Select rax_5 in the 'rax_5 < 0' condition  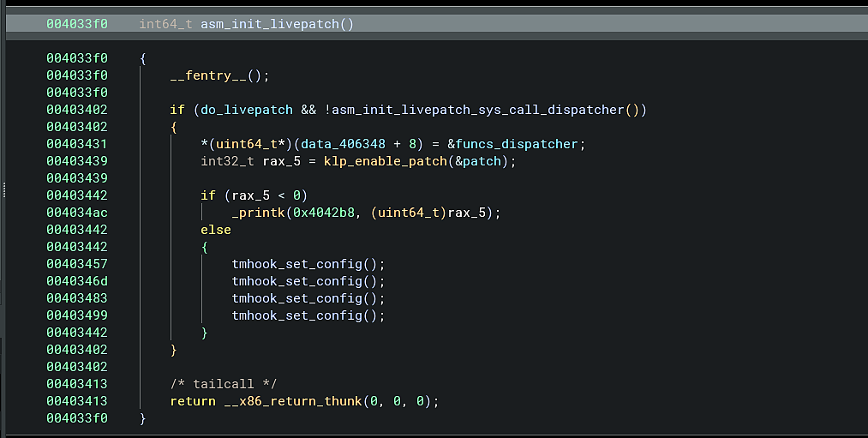click(x=251, y=195)
